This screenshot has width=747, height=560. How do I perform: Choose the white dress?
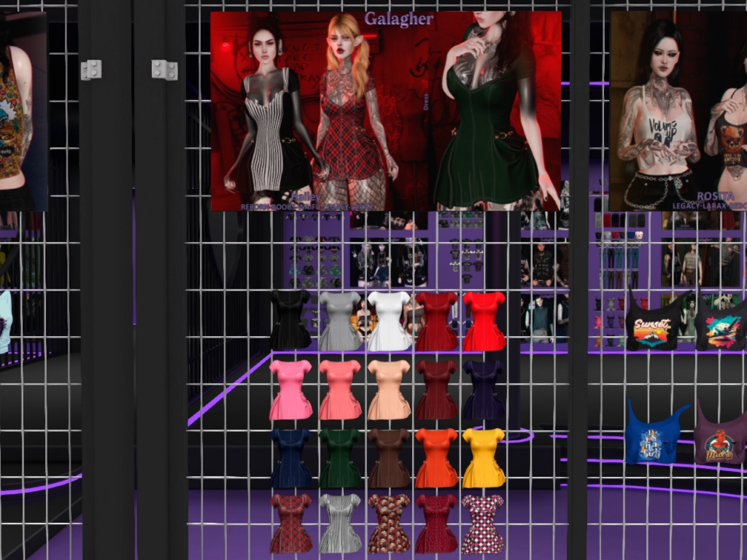click(x=389, y=321)
